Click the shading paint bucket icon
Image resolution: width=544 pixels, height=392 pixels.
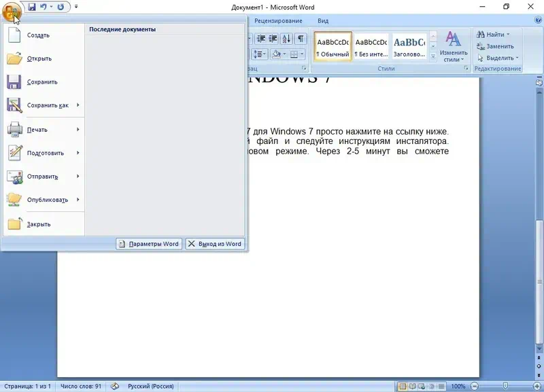pyautogui.click(x=276, y=54)
